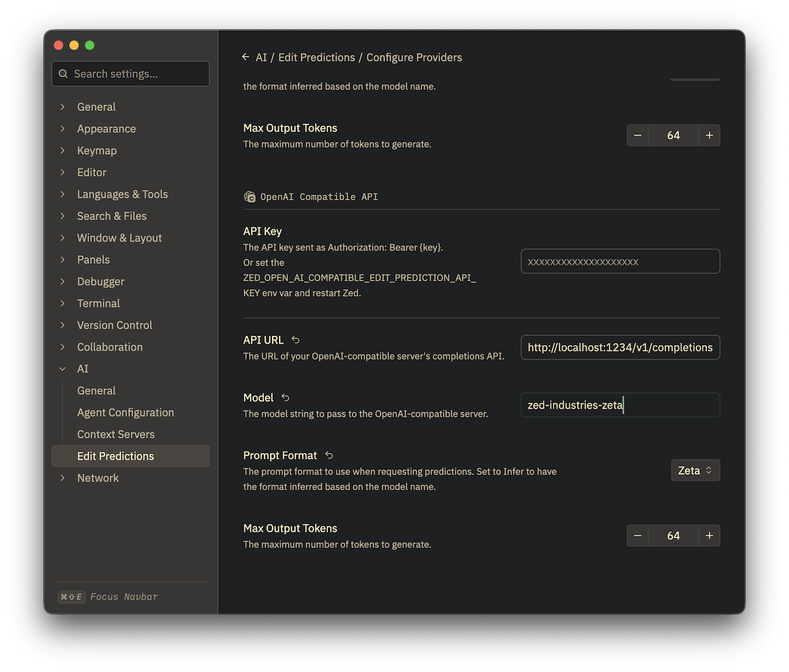Screen dimensions: 789x672
Task: Increase the upper Max Output Tokens value
Action: coord(709,136)
